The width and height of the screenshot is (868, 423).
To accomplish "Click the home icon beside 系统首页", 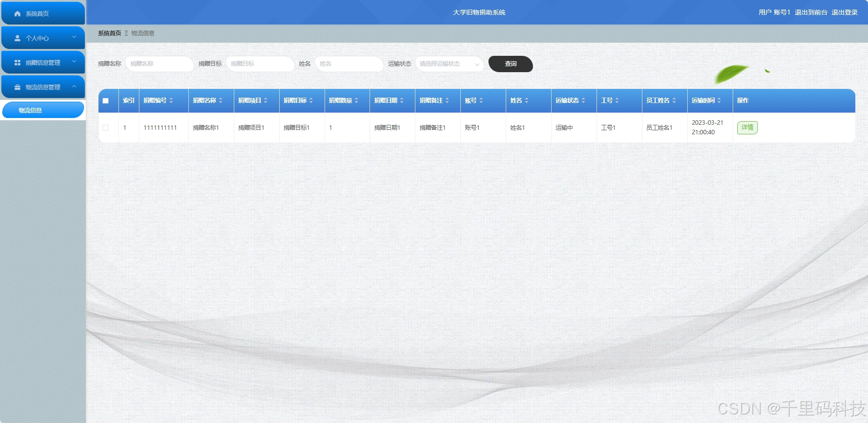I will 17,14.
